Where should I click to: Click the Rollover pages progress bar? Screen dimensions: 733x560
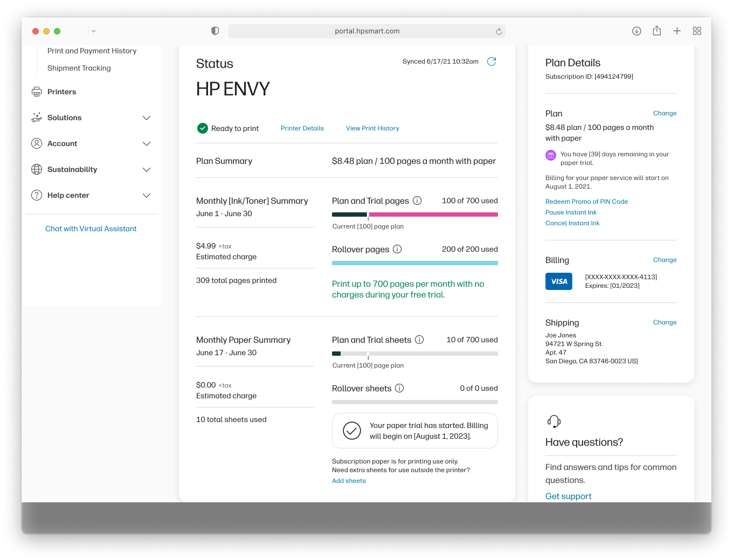[x=415, y=263]
